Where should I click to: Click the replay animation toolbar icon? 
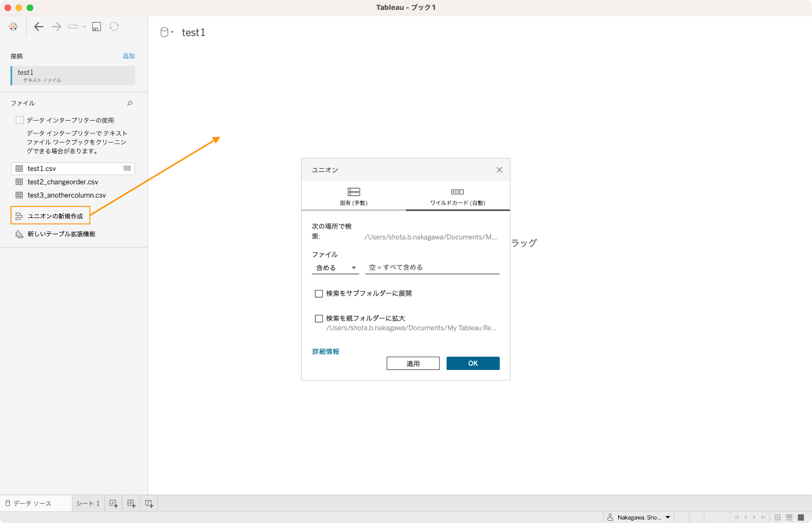(x=73, y=27)
